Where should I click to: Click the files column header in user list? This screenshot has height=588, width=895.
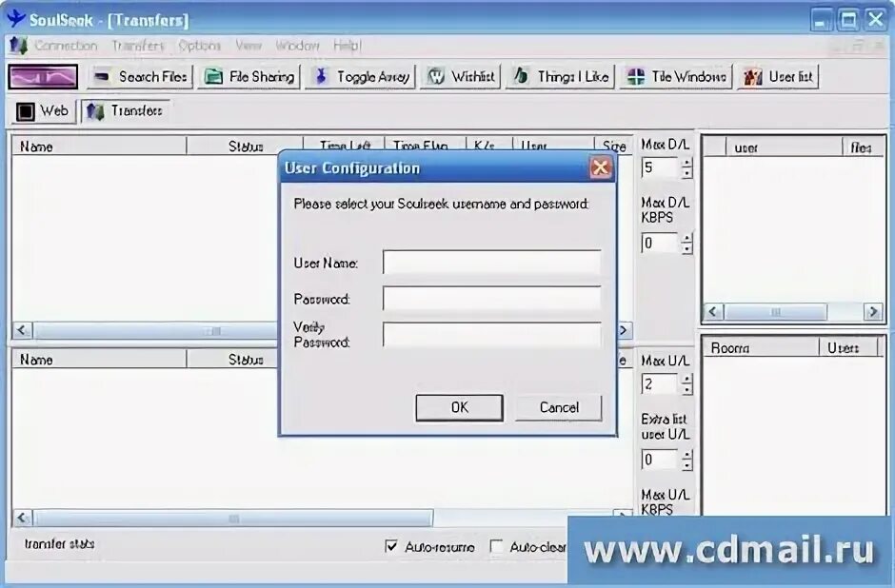pyautogui.click(x=863, y=147)
